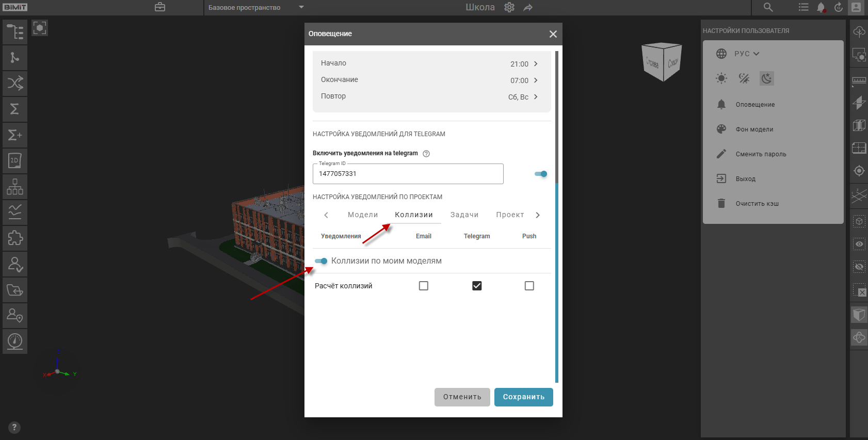This screenshot has height=440, width=868.
Task: Open the search magnifier icon
Action: coord(768,7)
